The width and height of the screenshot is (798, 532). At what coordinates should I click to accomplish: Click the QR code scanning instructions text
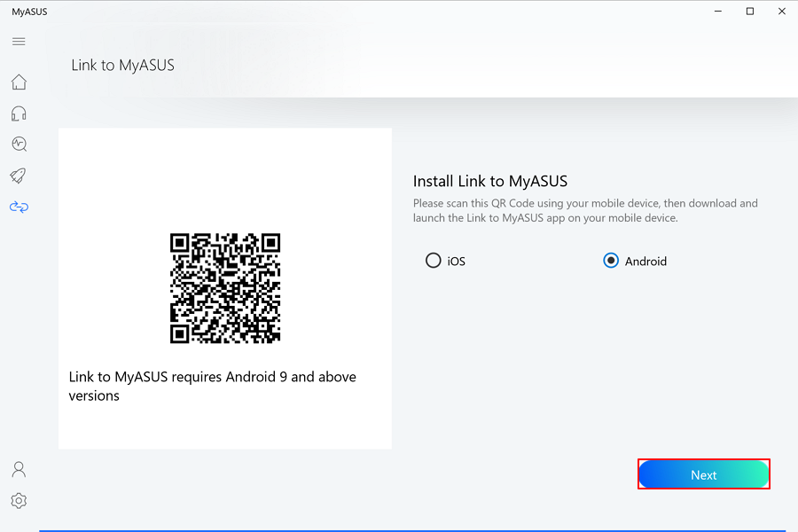coord(585,210)
